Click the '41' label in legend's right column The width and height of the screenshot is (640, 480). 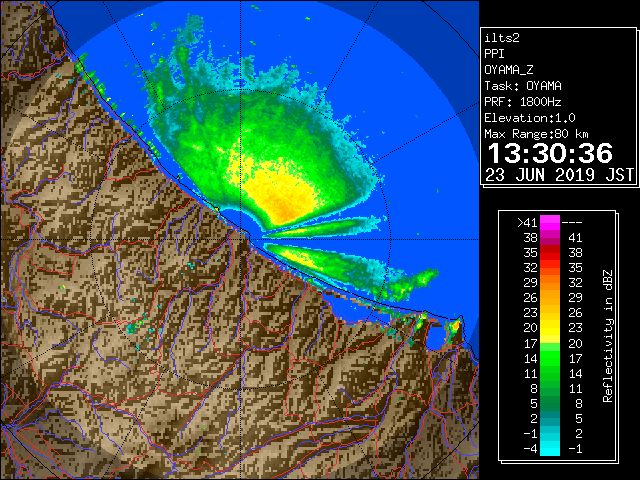tap(575, 238)
